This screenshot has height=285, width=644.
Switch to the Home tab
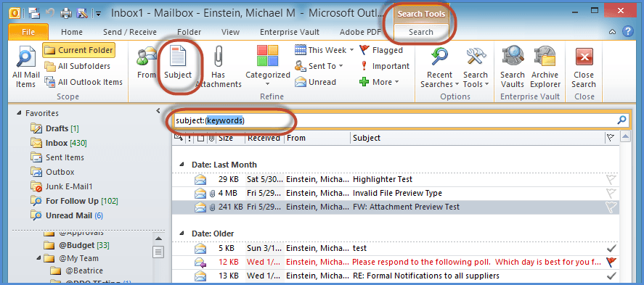tap(72, 32)
